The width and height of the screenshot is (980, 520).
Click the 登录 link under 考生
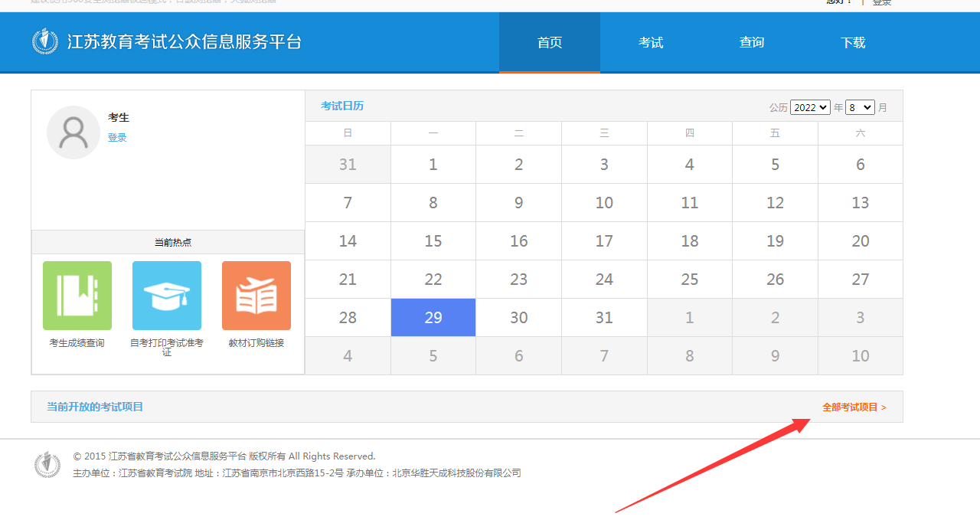click(x=117, y=138)
